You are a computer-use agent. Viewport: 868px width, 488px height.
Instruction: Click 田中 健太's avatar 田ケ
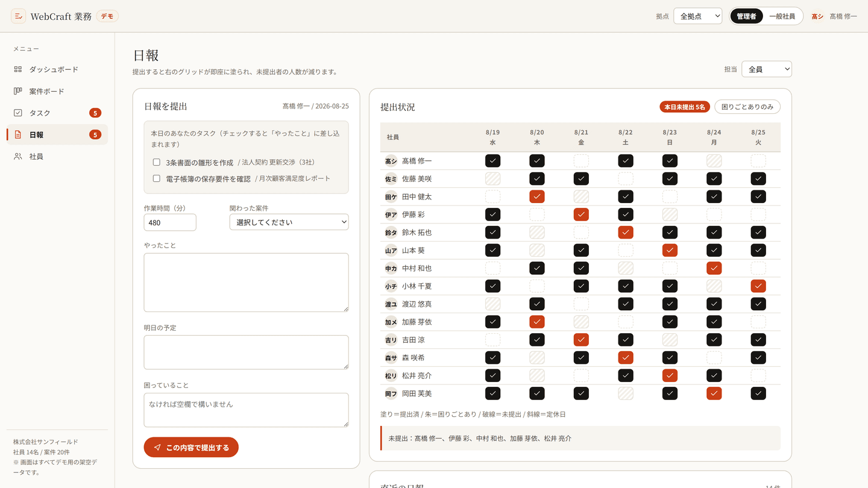pyautogui.click(x=391, y=196)
